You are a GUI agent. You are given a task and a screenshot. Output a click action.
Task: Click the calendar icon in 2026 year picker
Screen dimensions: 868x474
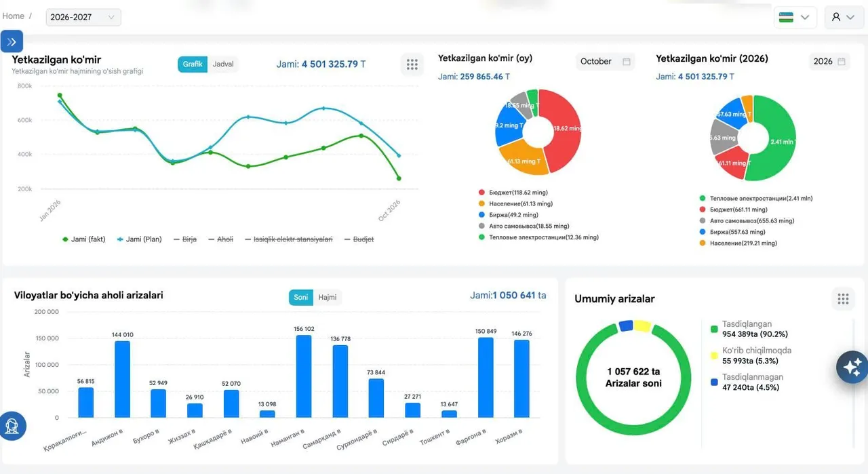coord(842,62)
